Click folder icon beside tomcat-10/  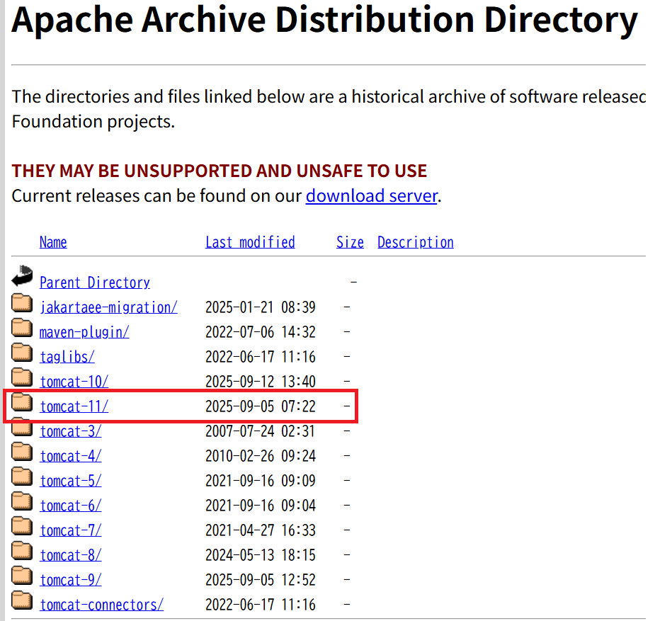pyautogui.click(x=22, y=377)
